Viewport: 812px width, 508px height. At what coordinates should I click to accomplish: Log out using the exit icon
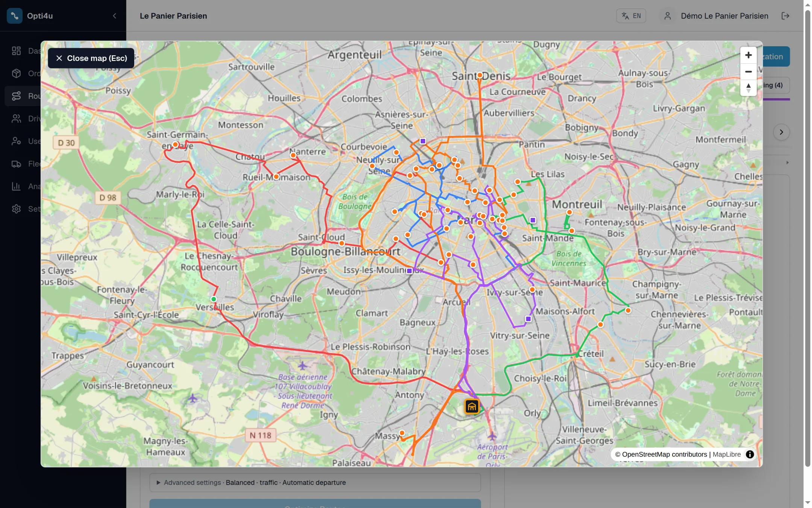[785, 16]
